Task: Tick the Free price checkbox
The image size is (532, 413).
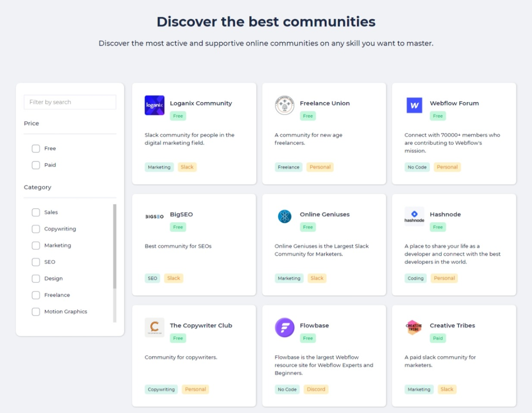Action: pyautogui.click(x=36, y=149)
